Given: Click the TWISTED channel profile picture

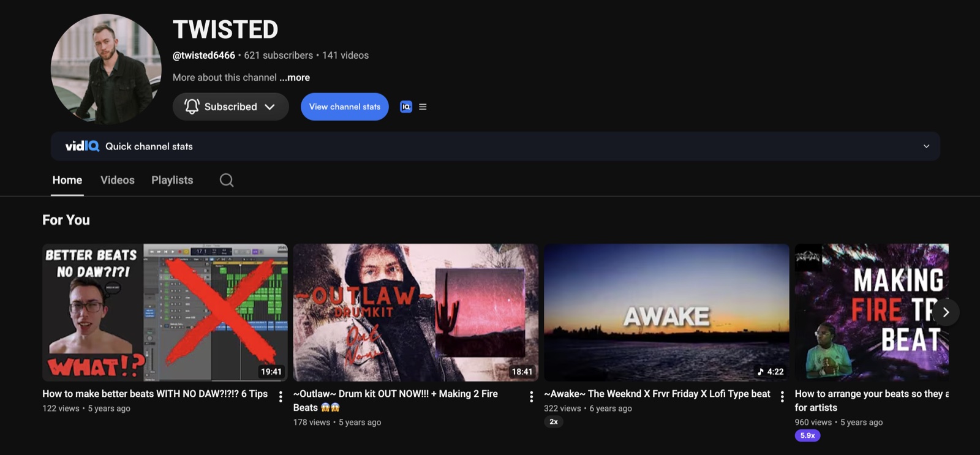Looking at the screenshot, I should (x=106, y=69).
